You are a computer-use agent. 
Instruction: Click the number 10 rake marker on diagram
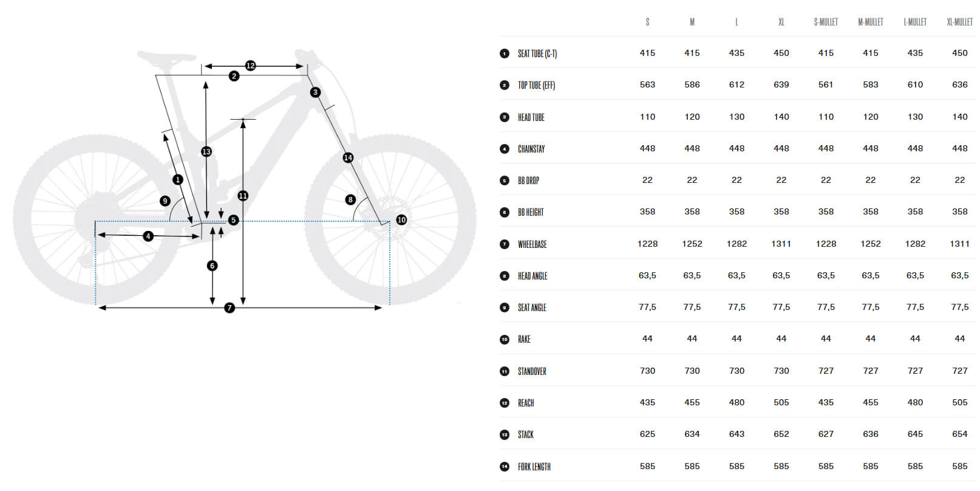(401, 220)
